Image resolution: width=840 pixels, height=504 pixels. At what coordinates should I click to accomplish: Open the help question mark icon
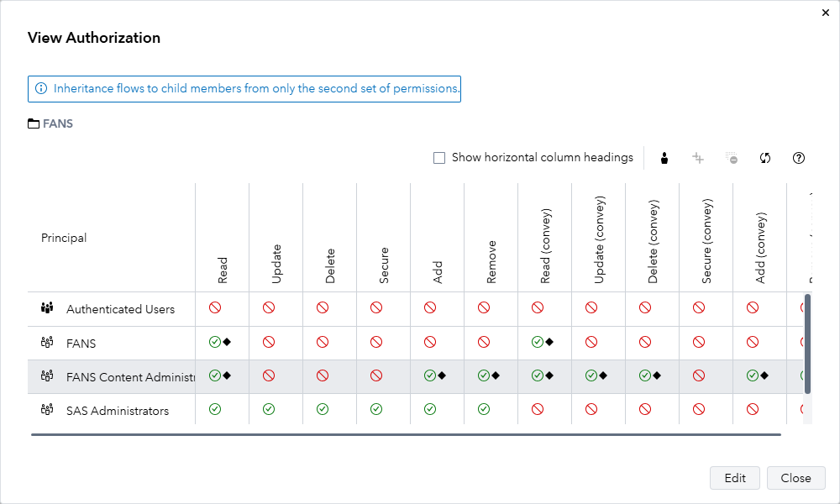[799, 158]
